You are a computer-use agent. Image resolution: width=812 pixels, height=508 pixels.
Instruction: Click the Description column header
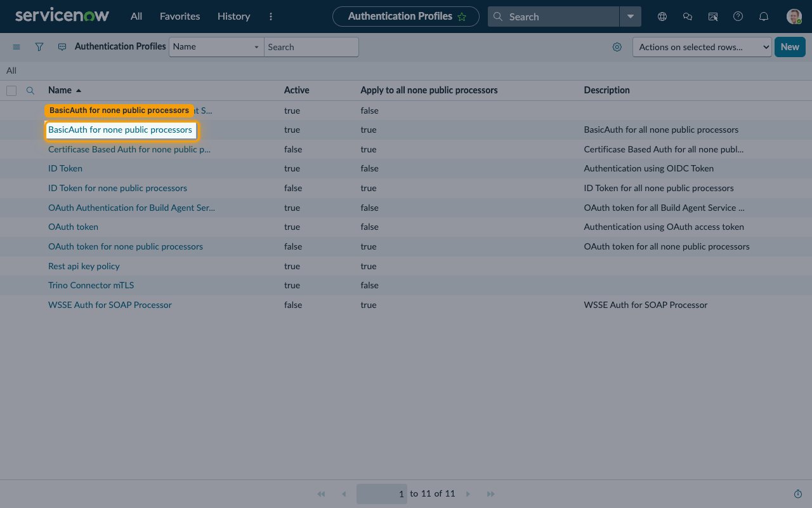606,90
